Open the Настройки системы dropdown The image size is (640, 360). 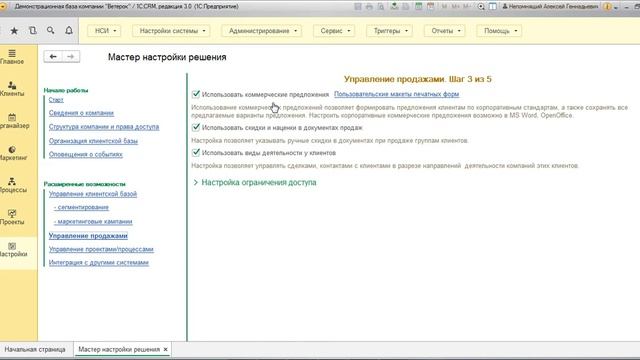pos(172,31)
